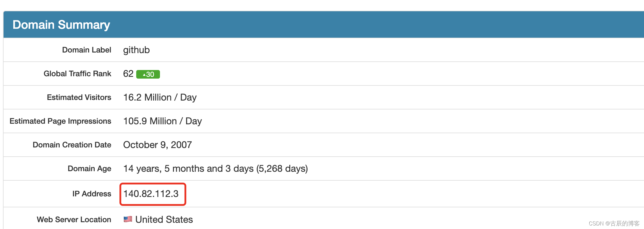
Task: Click the Global Traffic Rank label
Action: pyautogui.click(x=77, y=74)
